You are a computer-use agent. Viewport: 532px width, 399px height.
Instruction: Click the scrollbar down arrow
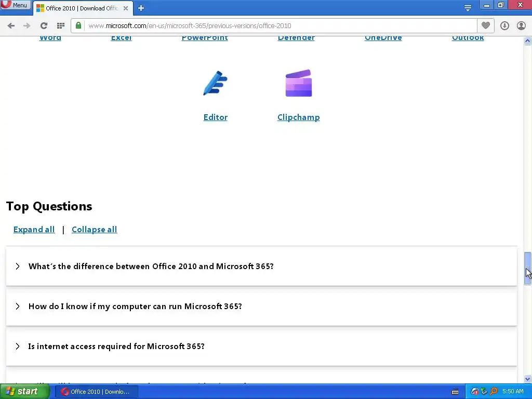527,379
